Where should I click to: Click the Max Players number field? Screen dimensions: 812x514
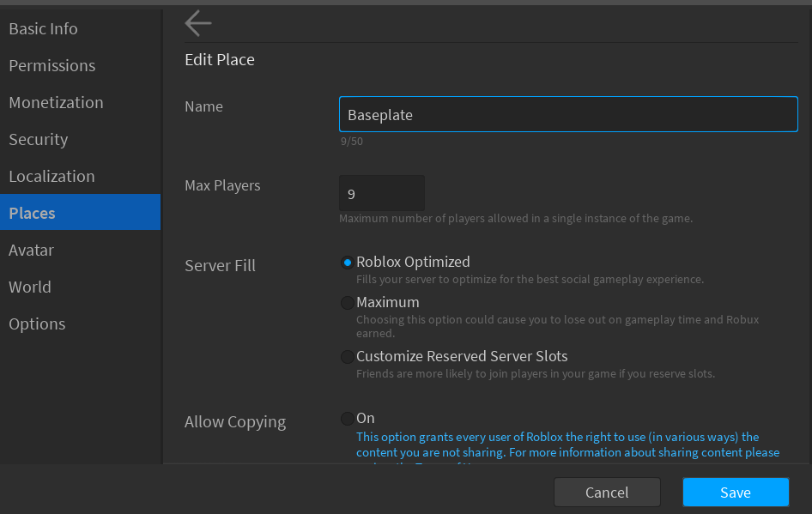pyautogui.click(x=382, y=193)
